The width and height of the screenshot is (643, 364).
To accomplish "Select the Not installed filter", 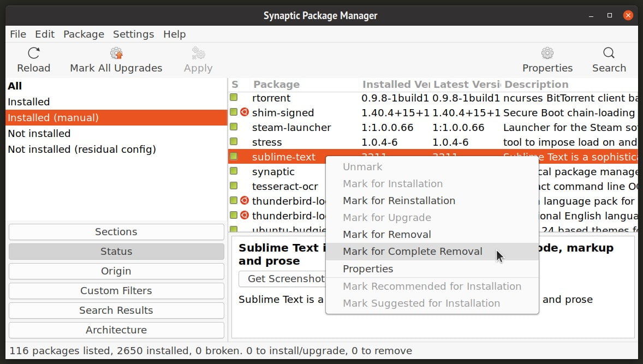I will (x=116, y=133).
